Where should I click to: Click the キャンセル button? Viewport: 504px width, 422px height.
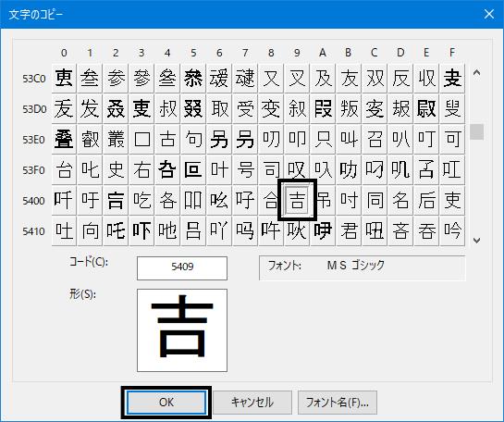(x=252, y=403)
